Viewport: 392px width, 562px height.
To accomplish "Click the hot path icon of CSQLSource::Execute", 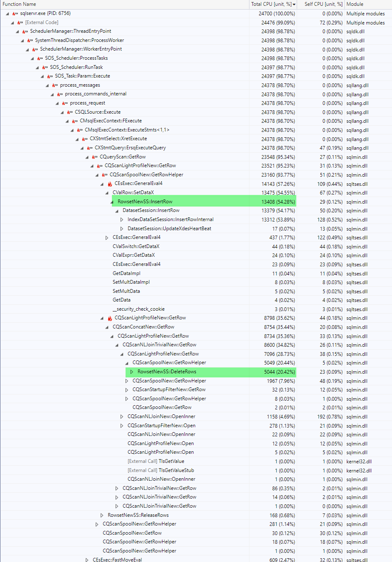I will (70, 112).
